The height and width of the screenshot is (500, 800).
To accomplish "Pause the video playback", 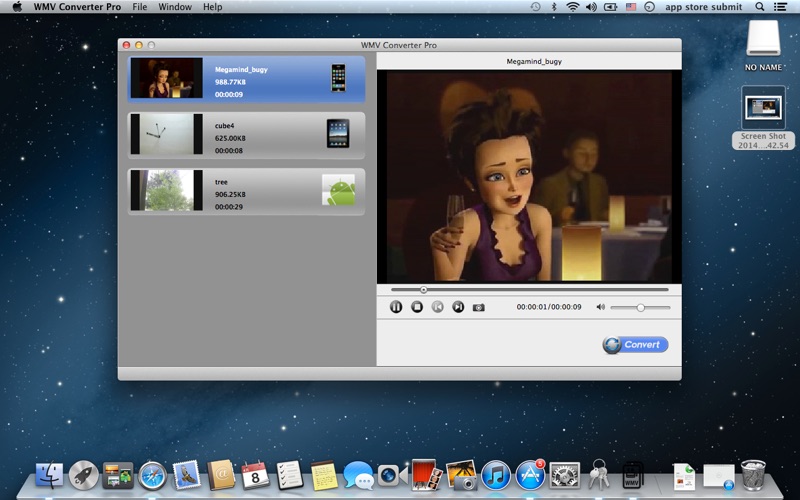I will pos(396,307).
